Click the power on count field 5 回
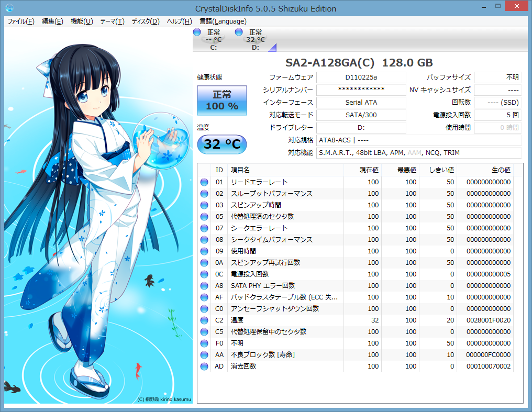 click(497, 115)
